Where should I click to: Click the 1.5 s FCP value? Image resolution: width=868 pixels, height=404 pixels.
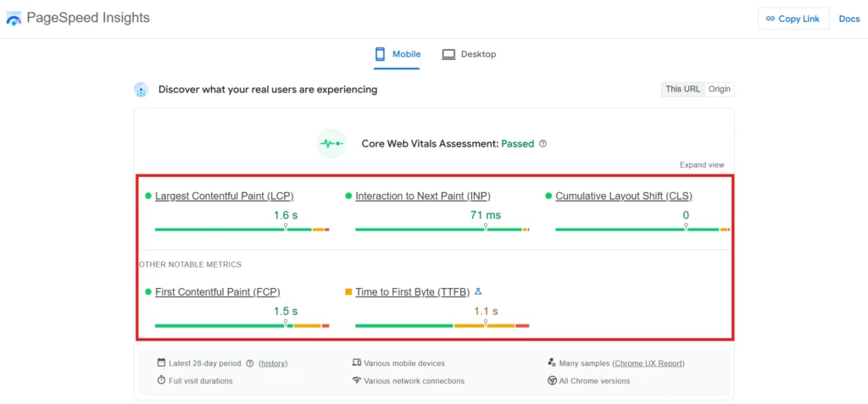click(x=286, y=312)
